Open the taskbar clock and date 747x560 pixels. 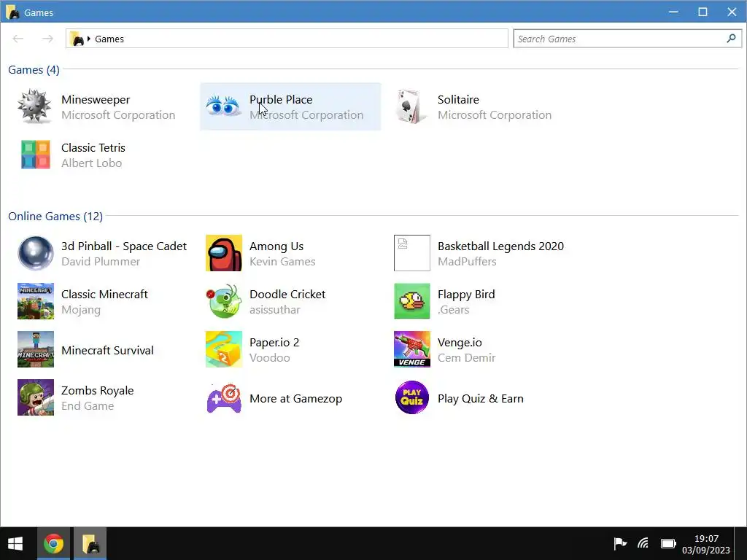point(706,544)
